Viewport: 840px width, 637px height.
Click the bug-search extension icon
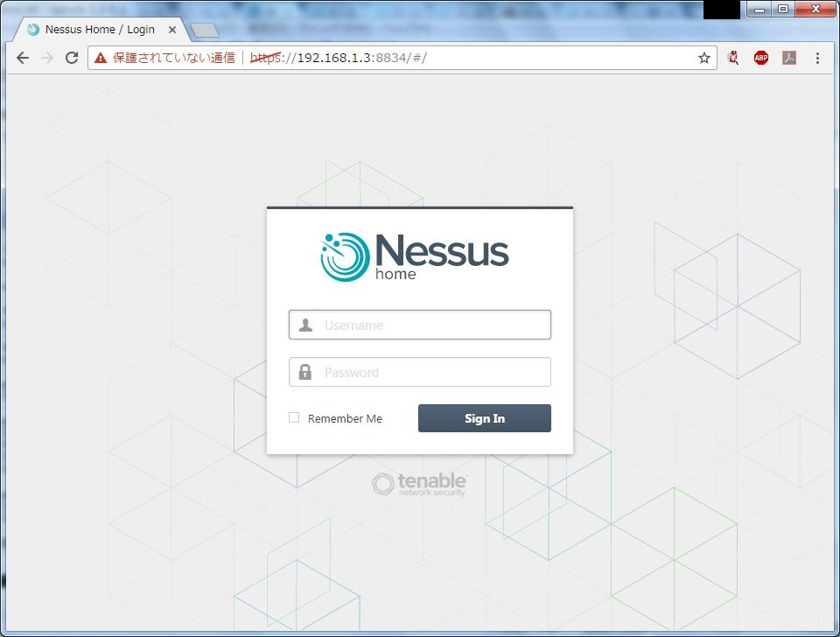pyautogui.click(x=733, y=58)
